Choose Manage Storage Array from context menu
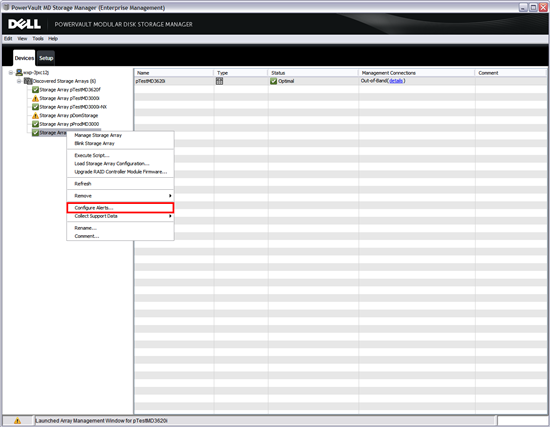This screenshot has width=550, height=427. tap(120, 135)
